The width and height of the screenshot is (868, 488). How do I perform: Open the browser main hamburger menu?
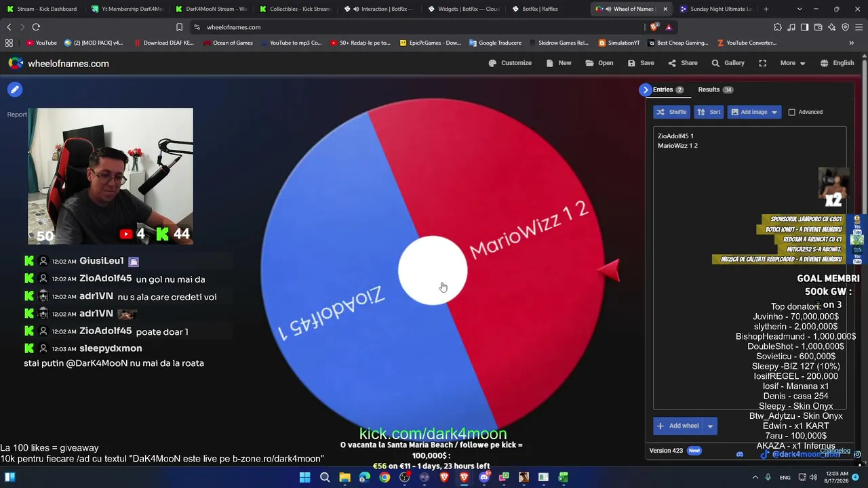[x=859, y=27]
